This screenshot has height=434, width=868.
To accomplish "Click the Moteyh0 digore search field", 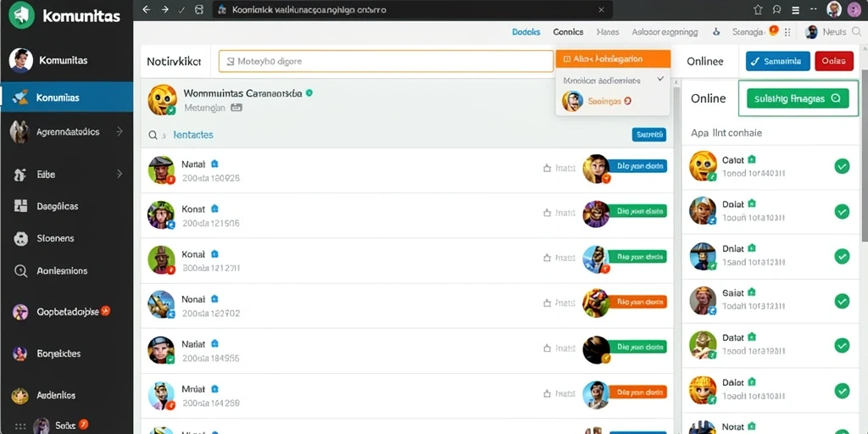I will coord(386,61).
